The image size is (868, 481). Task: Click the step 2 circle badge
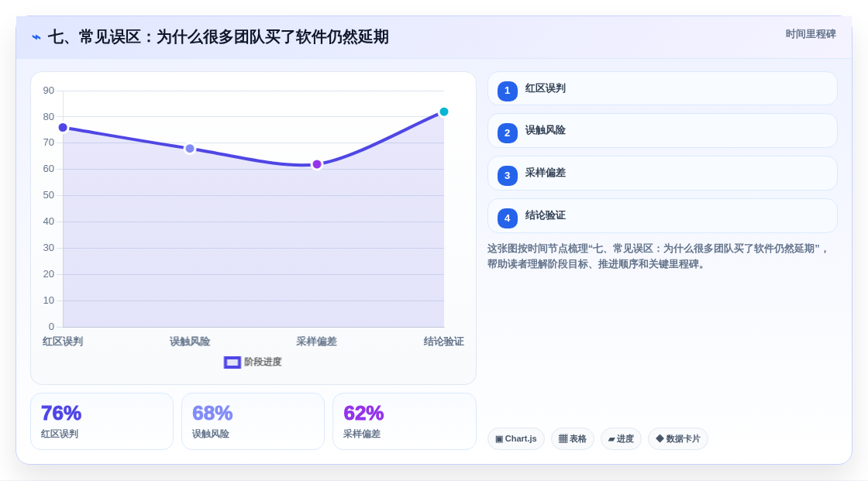507,133
